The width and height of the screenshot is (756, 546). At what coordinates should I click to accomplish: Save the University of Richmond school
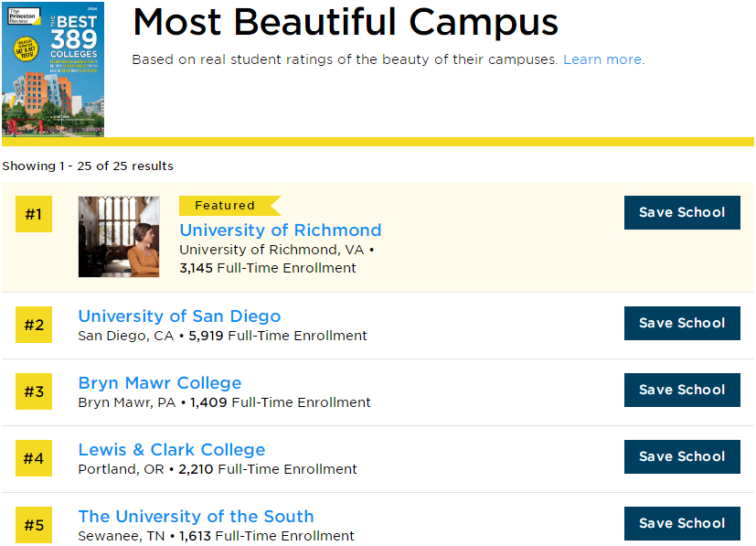[x=681, y=212]
